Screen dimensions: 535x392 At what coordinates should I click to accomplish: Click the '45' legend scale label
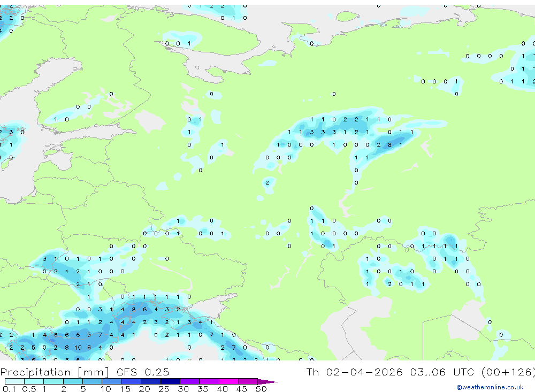point(242,389)
